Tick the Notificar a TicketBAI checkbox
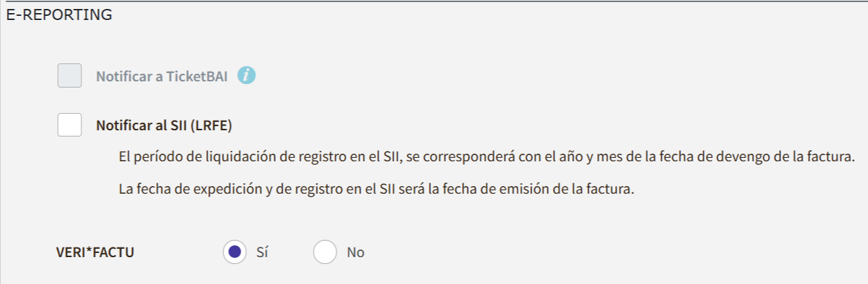The image size is (868, 284). [70, 76]
